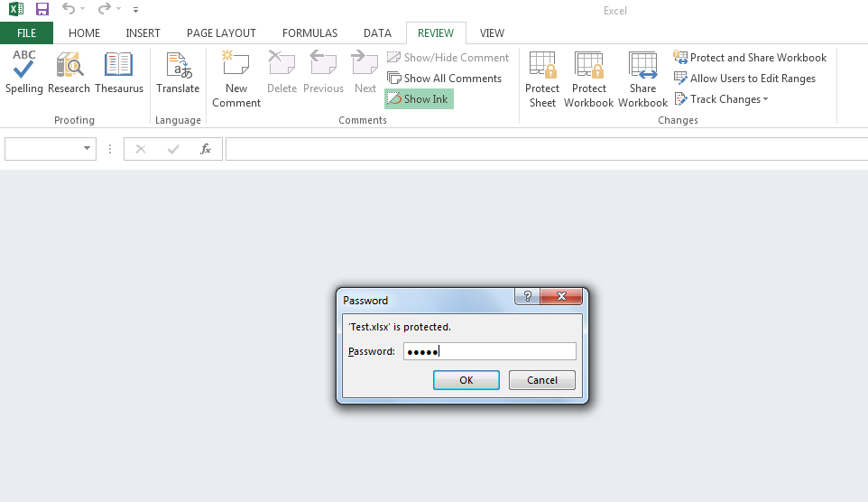Click Show/Hide Comment
This screenshot has height=502, width=868.
click(448, 58)
